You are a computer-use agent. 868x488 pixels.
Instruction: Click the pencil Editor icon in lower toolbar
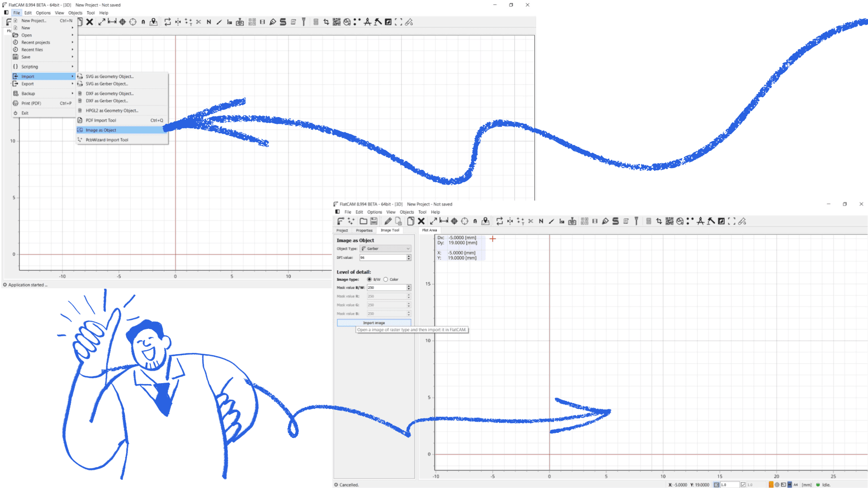[x=388, y=221]
